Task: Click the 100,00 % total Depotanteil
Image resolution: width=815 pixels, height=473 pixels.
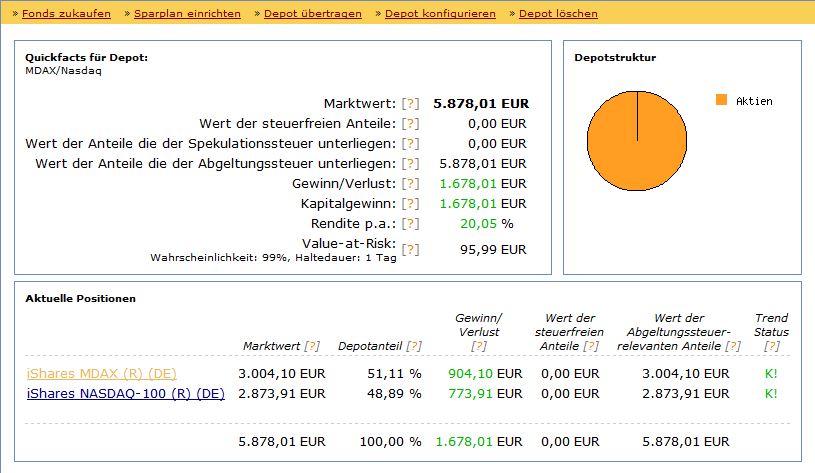Action: [390, 442]
